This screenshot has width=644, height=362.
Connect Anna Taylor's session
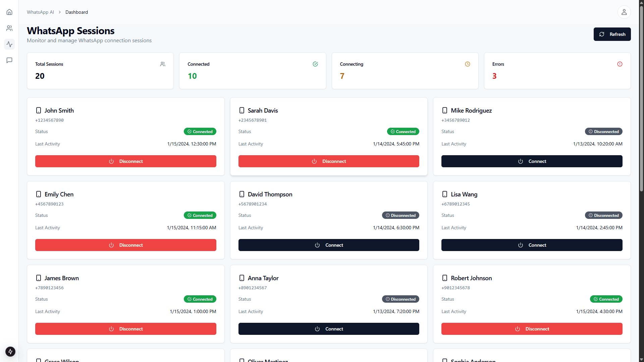(x=329, y=329)
